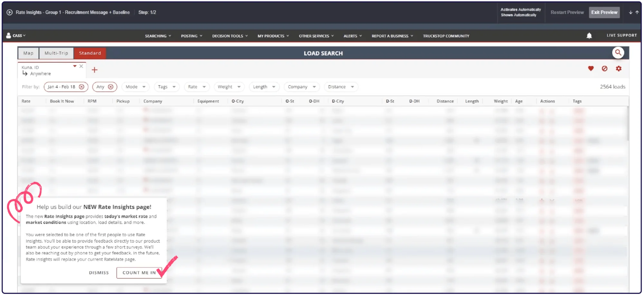Expand the Distance filter dropdown
Screen dimensions: 644x296
click(341, 87)
